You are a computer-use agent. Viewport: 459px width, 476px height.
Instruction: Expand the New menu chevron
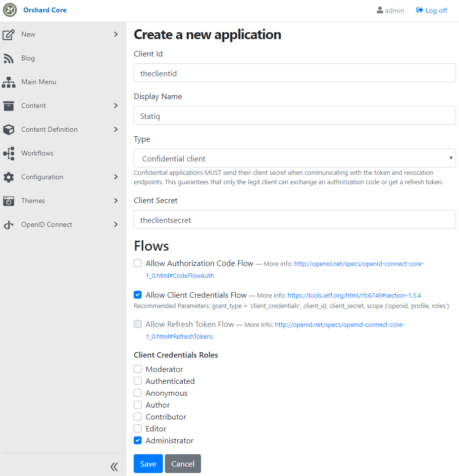point(115,34)
